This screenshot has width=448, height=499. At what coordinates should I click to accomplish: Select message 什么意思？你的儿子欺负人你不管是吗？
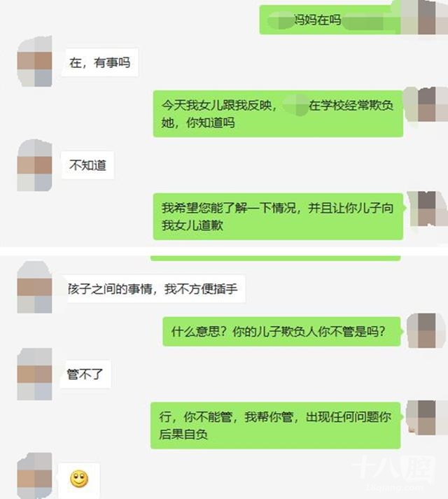281,332
